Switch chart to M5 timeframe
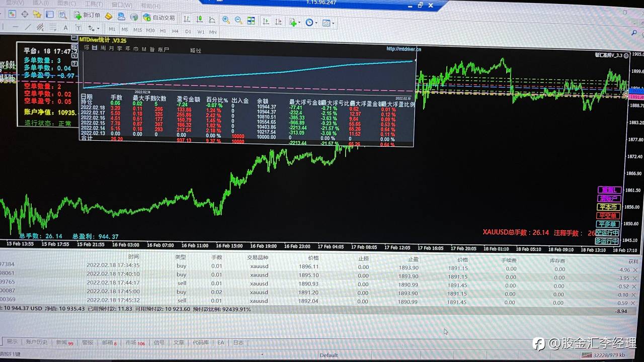Screen dimensions: 644x362 click(125, 30)
